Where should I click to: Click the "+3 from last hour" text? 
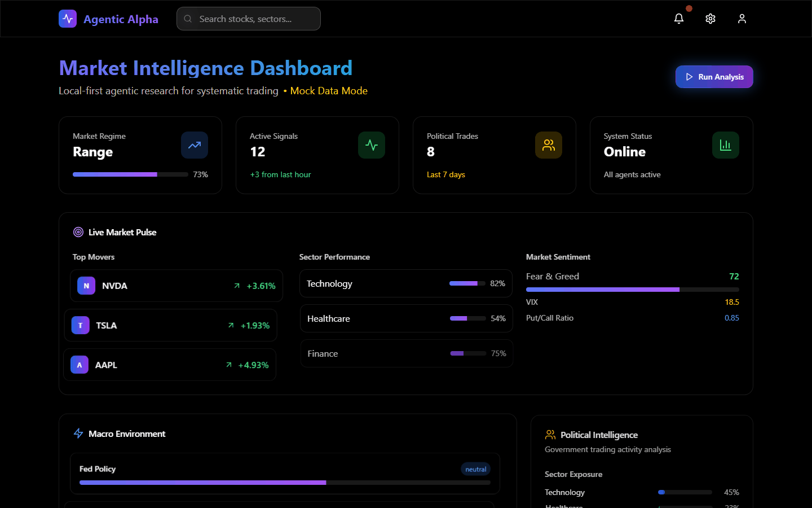click(x=280, y=174)
